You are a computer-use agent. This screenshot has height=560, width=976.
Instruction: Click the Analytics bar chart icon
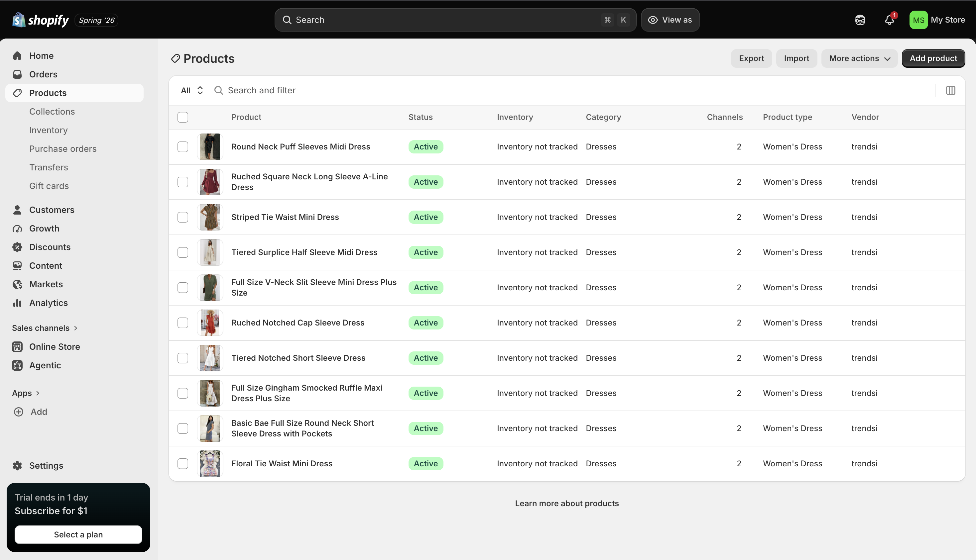17,303
